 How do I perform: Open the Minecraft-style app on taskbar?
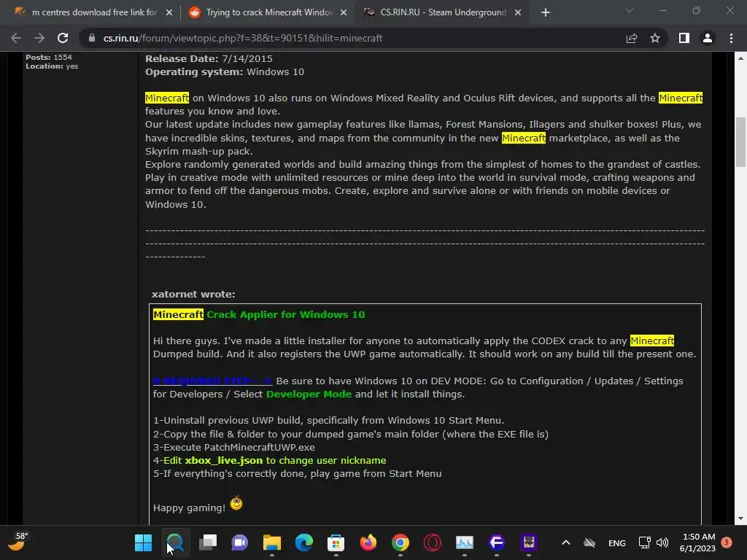pyautogui.click(x=529, y=542)
